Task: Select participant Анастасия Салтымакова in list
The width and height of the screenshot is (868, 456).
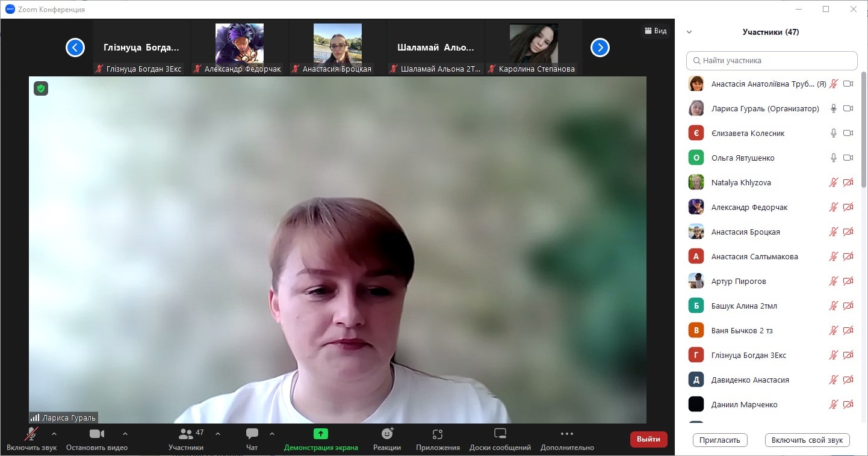Action: (772, 256)
